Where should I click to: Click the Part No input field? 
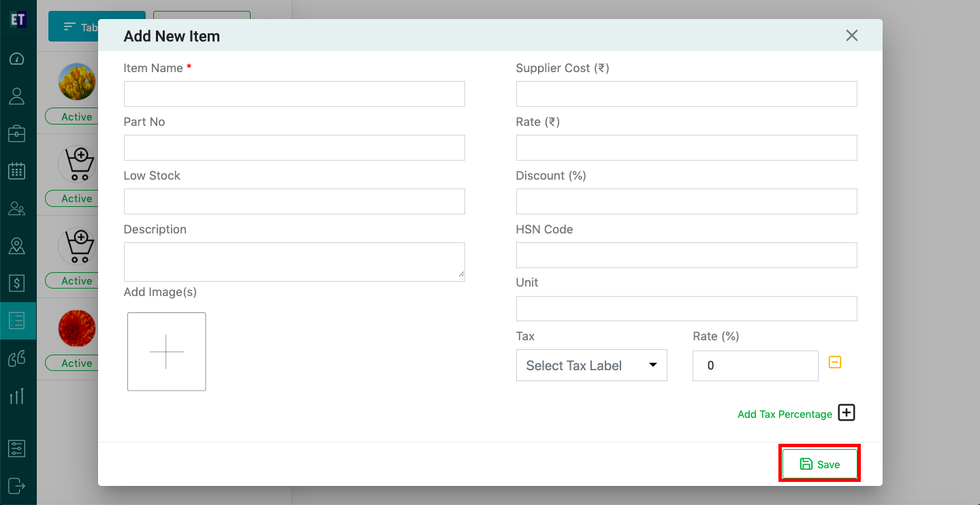click(294, 148)
